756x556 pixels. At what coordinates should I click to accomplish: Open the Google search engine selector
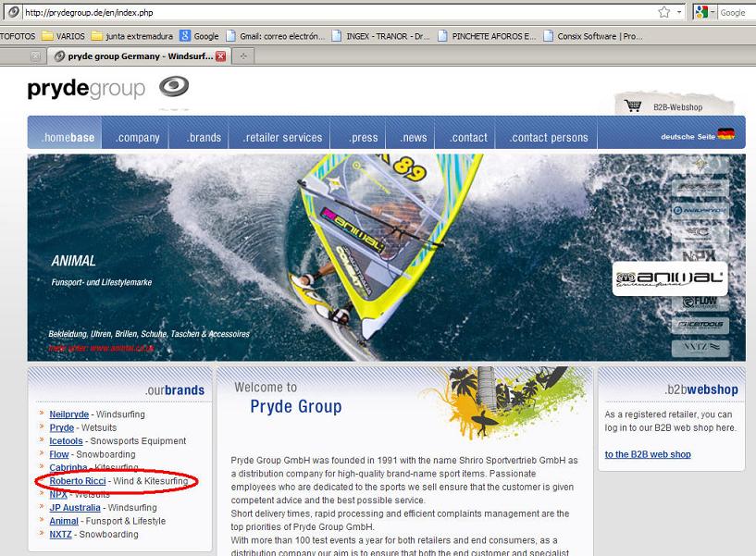(704, 13)
